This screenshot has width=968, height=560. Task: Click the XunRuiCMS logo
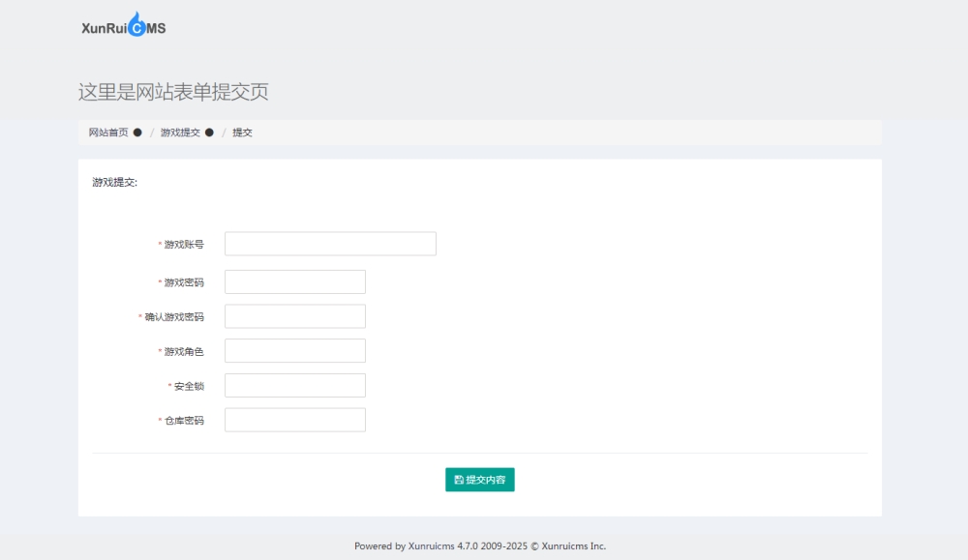pyautogui.click(x=124, y=27)
